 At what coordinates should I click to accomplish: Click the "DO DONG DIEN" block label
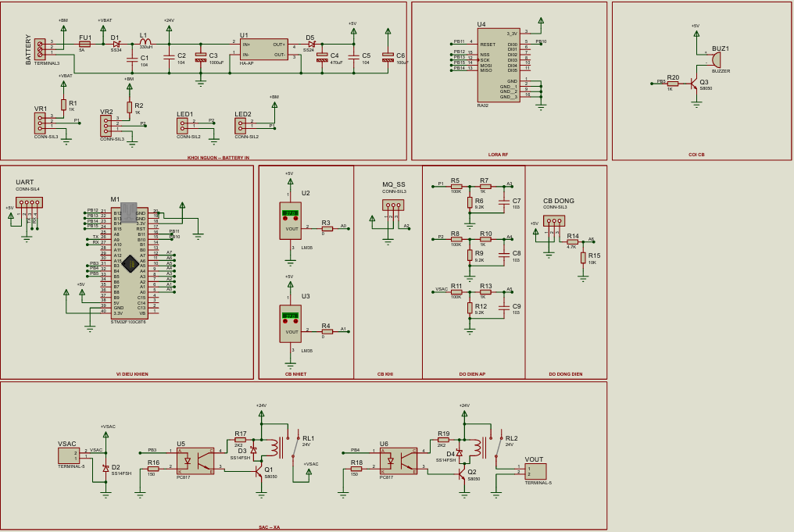(x=566, y=374)
